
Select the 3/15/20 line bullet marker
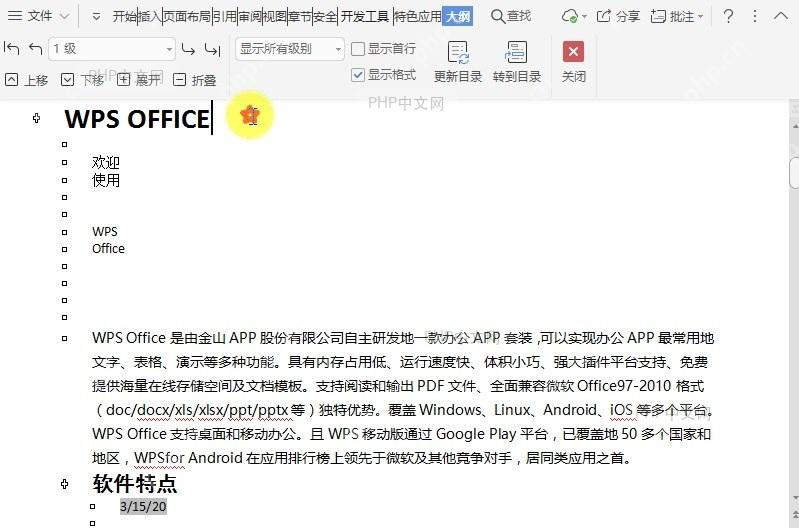pos(92,507)
